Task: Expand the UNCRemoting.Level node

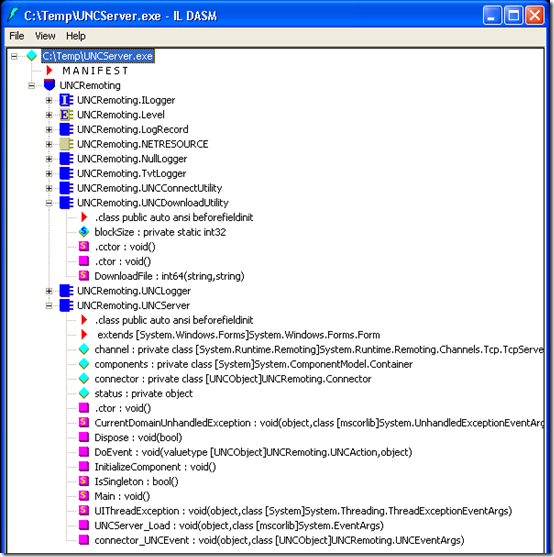Action: tap(49, 115)
